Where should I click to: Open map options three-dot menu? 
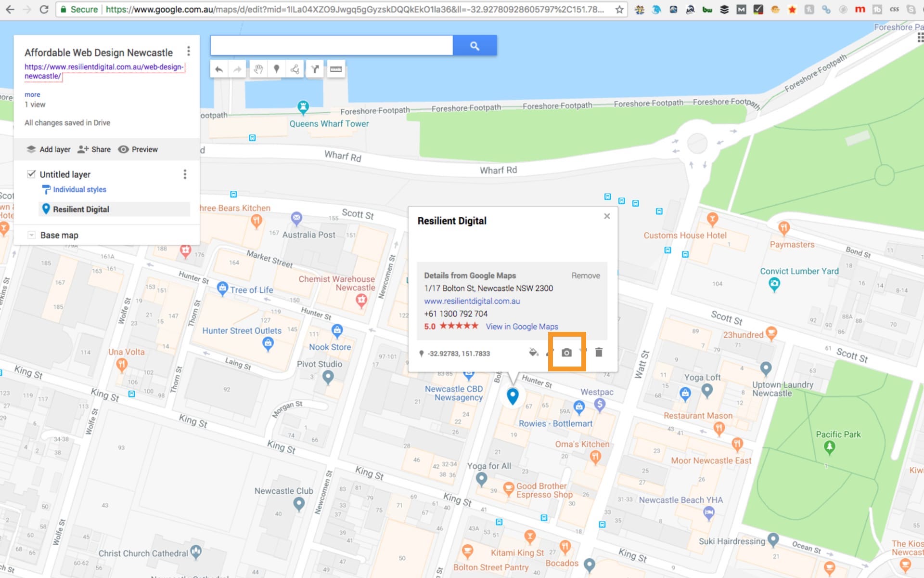tap(189, 51)
